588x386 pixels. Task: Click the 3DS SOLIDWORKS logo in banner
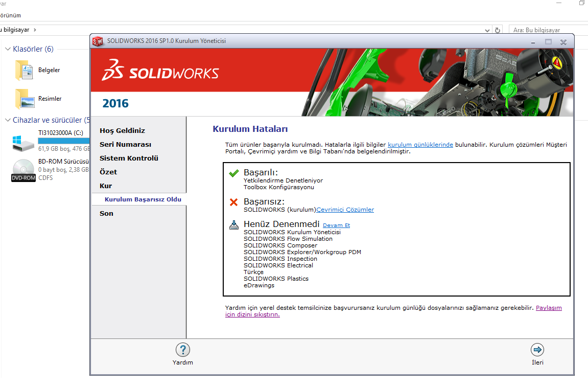click(x=160, y=70)
